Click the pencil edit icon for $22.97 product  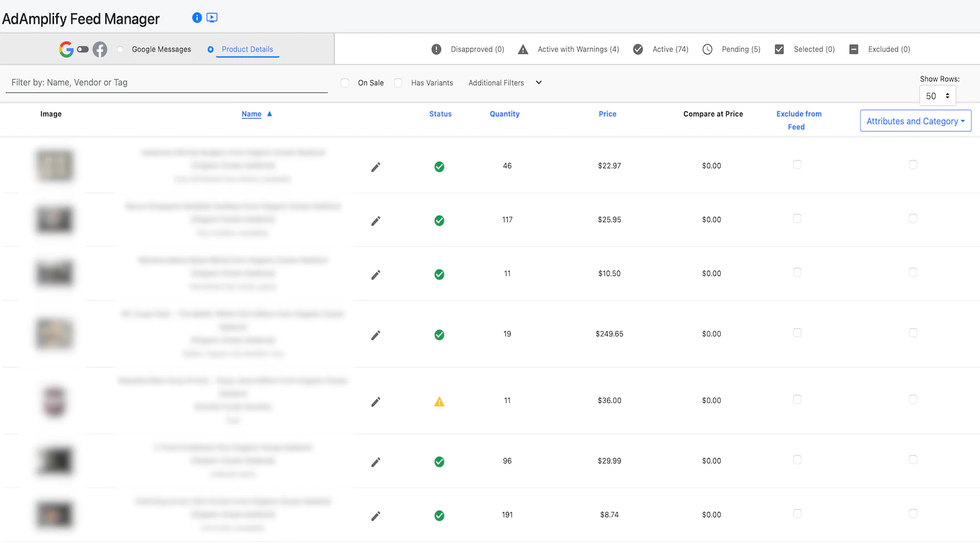[x=375, y=167]
